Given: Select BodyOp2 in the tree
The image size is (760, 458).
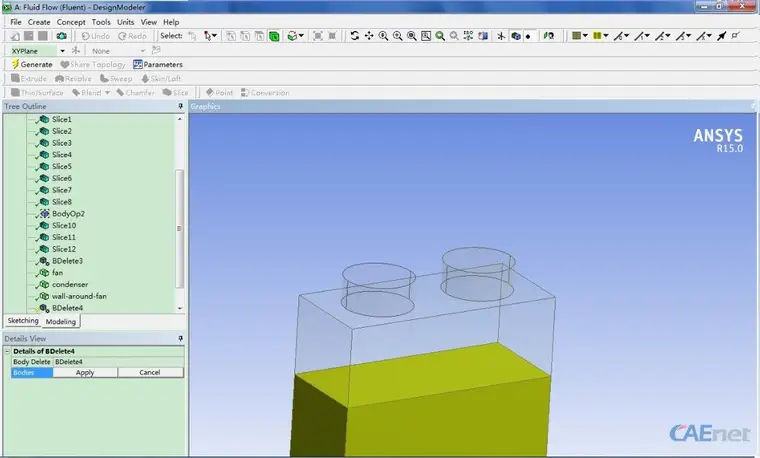Looking at the screenshot, I should click(x=68, y=214).
